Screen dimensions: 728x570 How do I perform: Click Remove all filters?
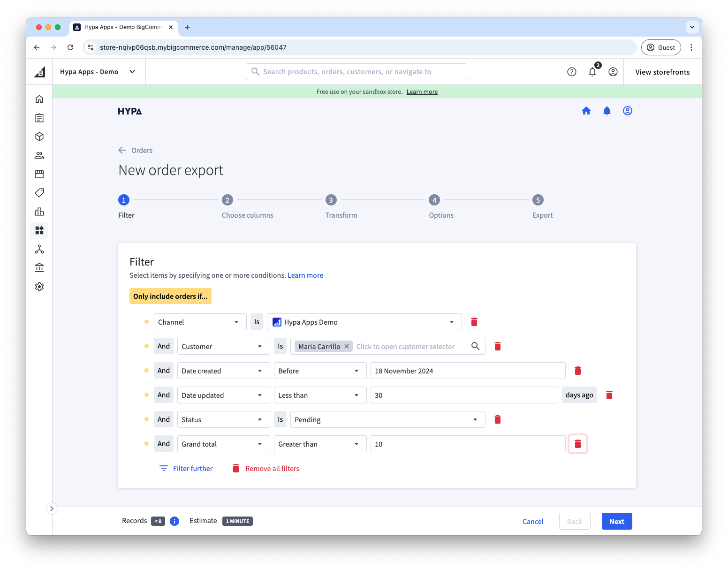[x=272, y=468]
